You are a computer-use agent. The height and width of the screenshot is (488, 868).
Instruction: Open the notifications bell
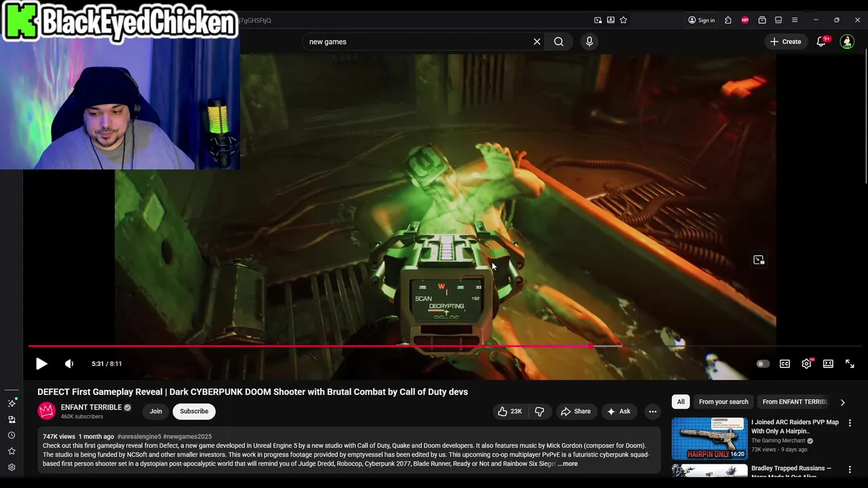pyautogui.click(x=821, y=41)
